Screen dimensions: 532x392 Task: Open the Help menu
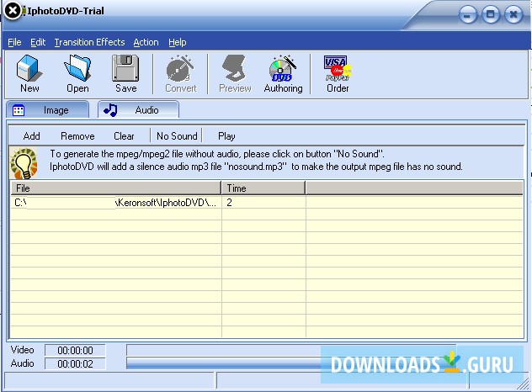click(177, 42)
